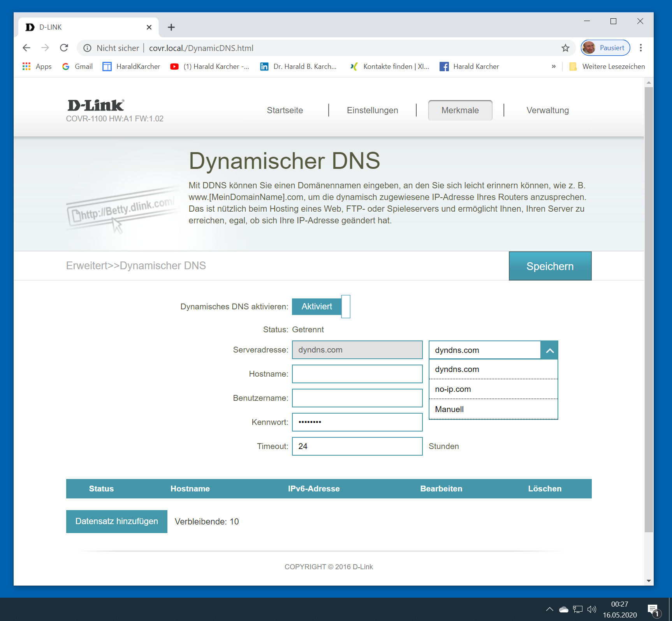The height and width of the screenshot is (621, 672).
Task: Open a new browser tab
Action: (171, 27)
